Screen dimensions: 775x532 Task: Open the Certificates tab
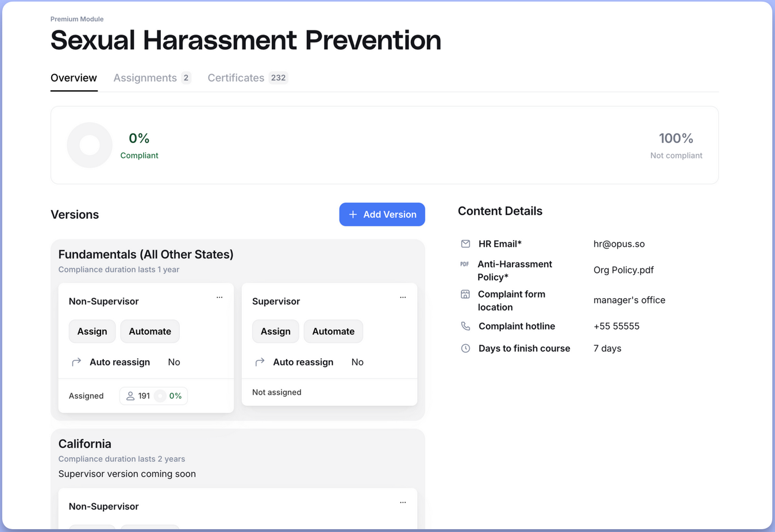pyautogui.click(x=248, y=78)
